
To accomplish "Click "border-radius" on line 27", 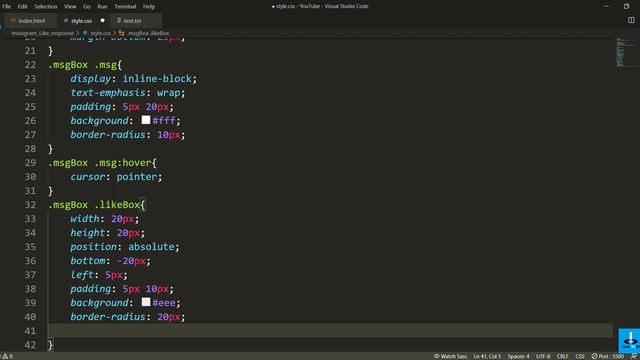I will pos(108,135).
